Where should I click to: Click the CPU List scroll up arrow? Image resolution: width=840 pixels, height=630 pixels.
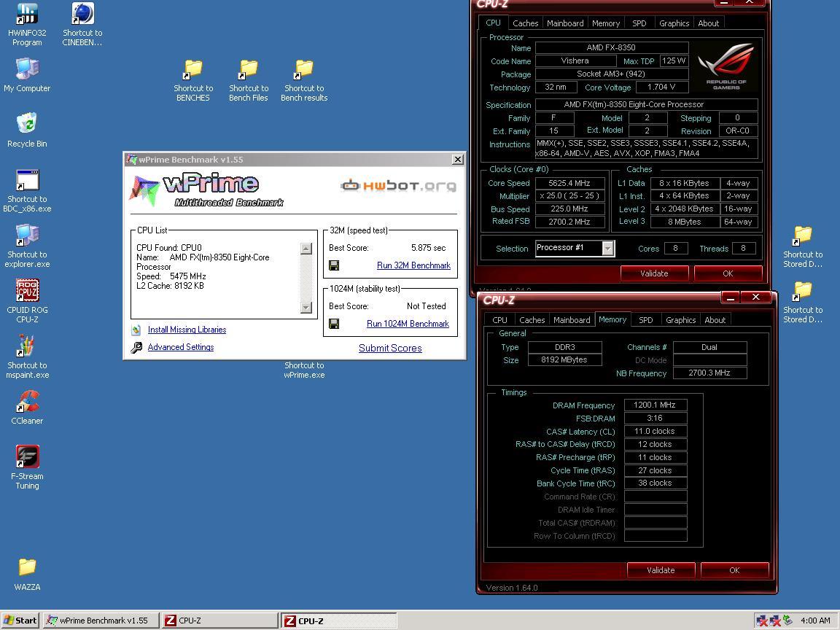306,249
